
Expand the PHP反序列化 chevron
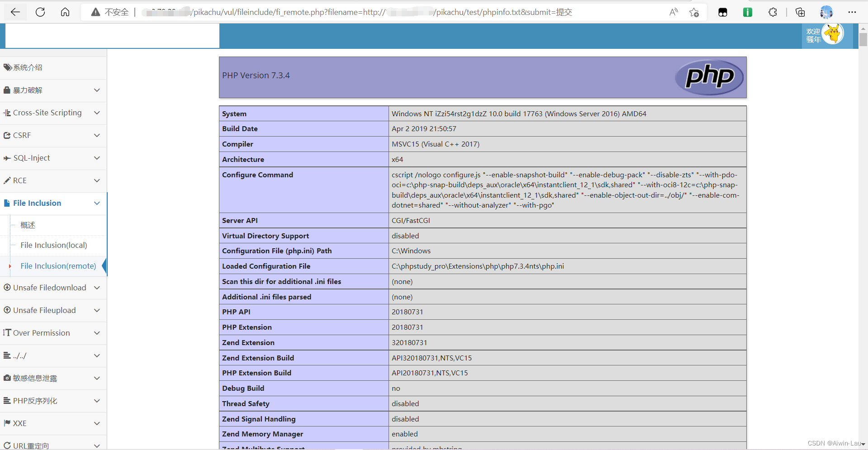pos(97,401)
